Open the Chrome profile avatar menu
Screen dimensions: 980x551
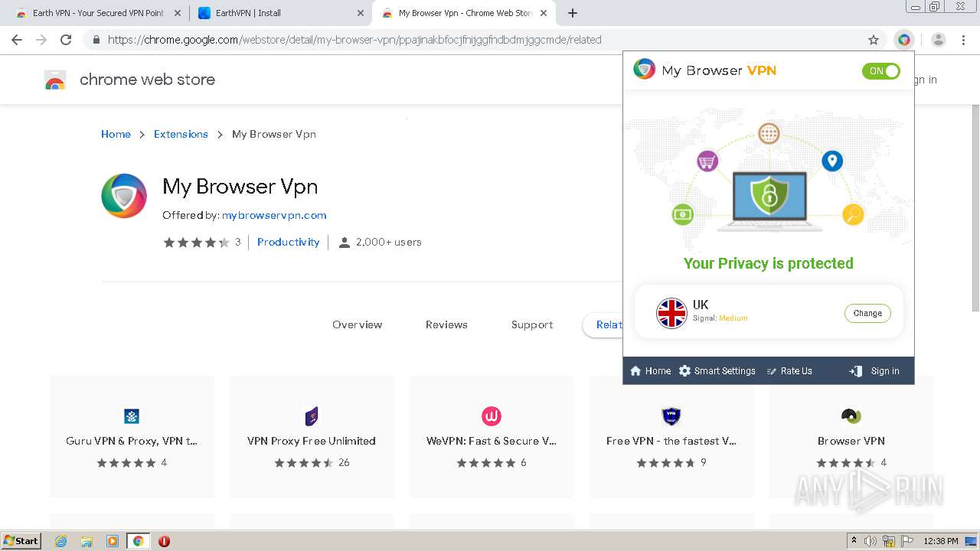click(939, 40)
